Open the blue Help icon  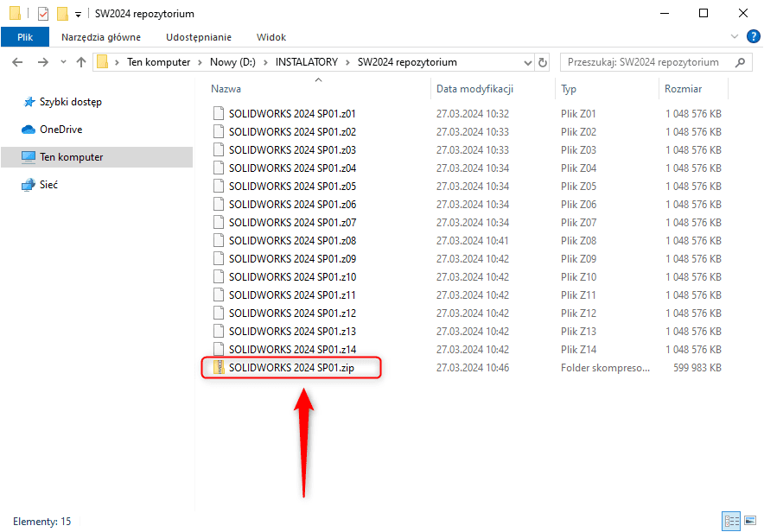point(754,36)
